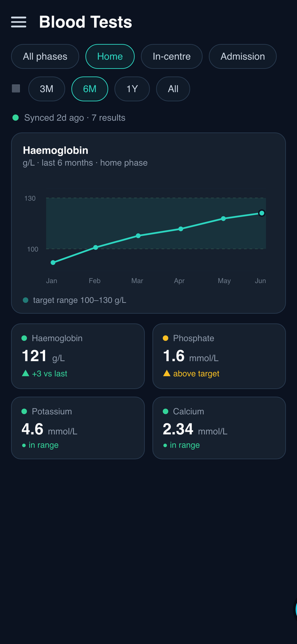Select the Jun data point on chart
Image resolution: width=297 pixels, height=644 pixels.
[262, 213]
